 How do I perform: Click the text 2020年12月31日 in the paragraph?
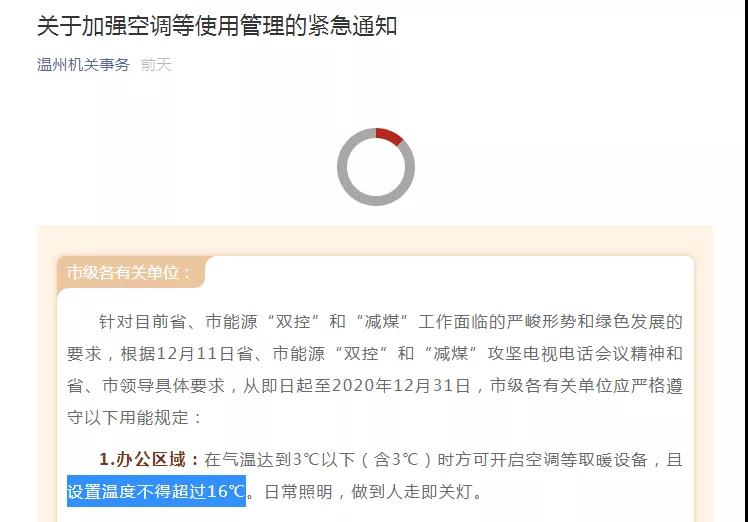click(401, 386)
